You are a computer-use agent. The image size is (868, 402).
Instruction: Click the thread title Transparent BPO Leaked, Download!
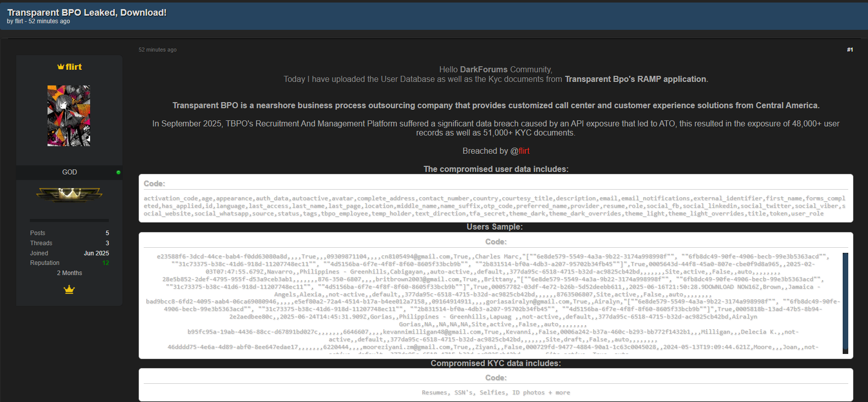(x=87, y=13)
